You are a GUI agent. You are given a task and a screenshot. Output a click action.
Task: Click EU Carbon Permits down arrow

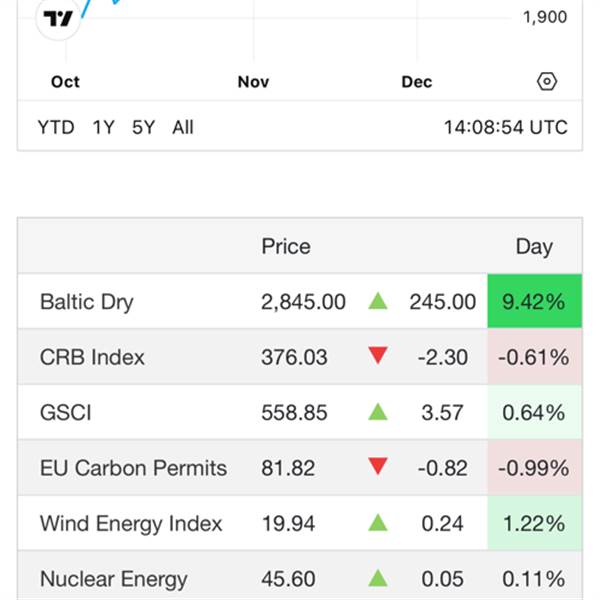378,468
